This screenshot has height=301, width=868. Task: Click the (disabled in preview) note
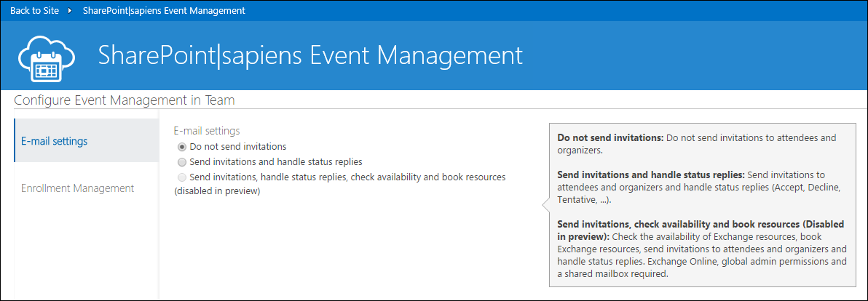click(x=217, y=191)
